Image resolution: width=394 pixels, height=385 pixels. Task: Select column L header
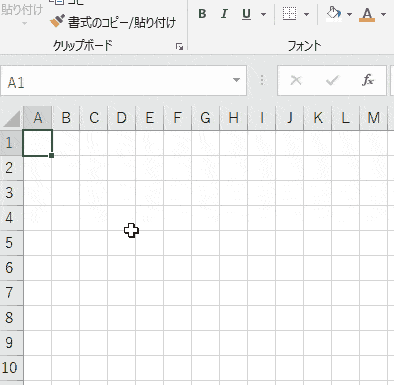tap(346, 118)
